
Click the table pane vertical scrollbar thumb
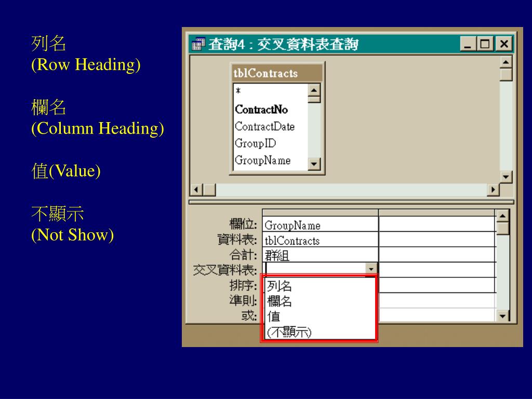click(x=506, y=75)
